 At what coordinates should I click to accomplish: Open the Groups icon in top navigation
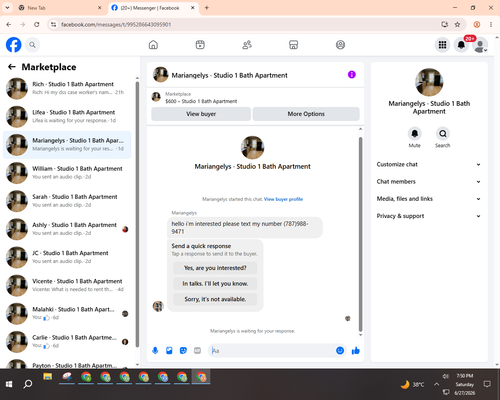[x=340, y=45]
